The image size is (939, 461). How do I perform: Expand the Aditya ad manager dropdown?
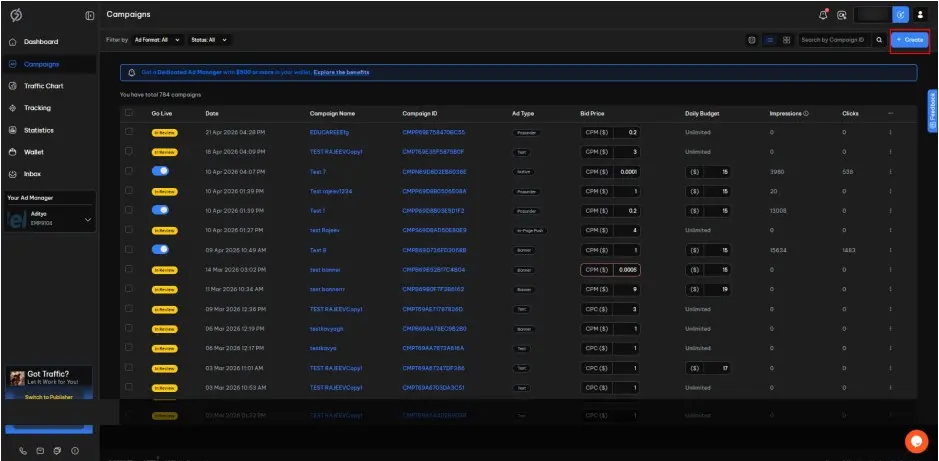(x=49, y=219)
